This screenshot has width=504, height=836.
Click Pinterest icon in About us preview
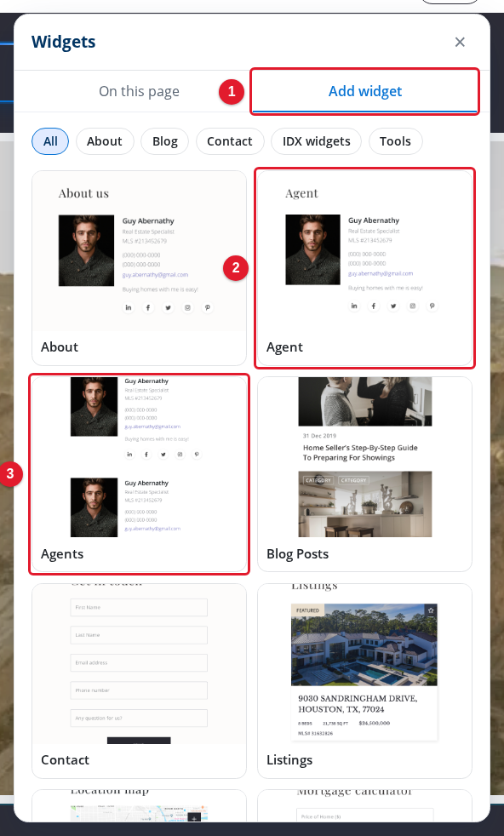click(x=208, y=307)
